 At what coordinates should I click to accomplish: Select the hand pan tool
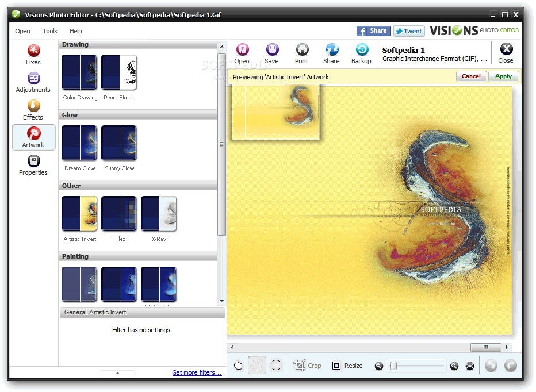pyautogui.click(x=238, y=366)
